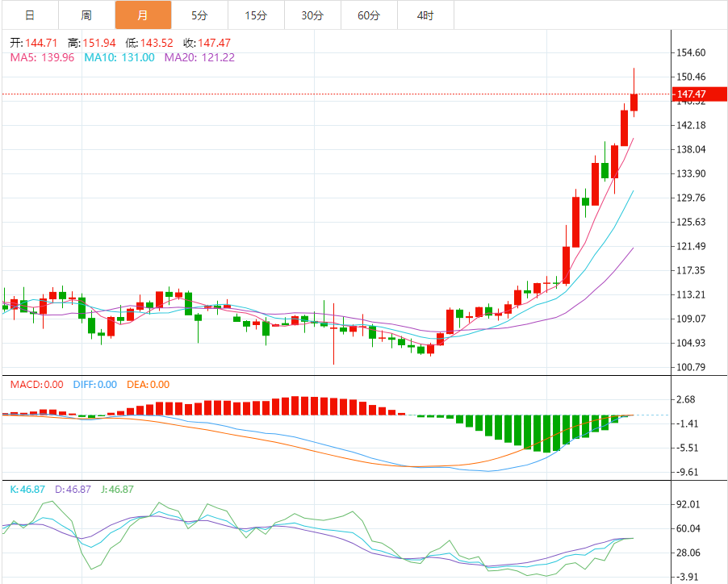Viewport: 728px width, 584px height.
Task: Click the DEA: 0.00 label
Action: pos(147,385)
